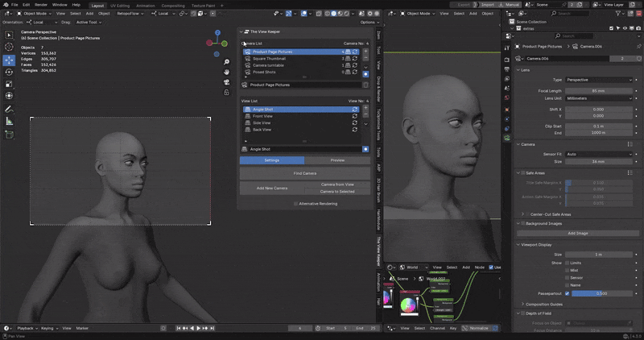Open the Render menu
Image resolution: width=644 pixels, height=340 pixels.
[41, 5]
